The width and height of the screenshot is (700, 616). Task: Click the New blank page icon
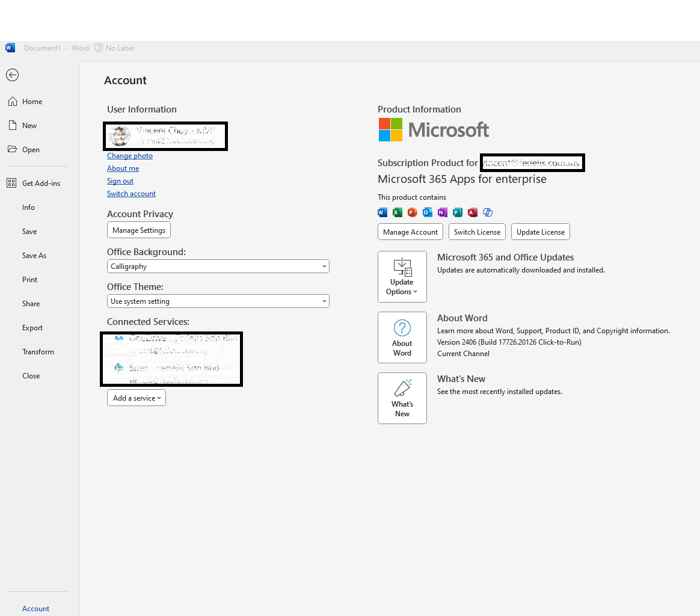pyautogui.click(x=13, y=126)
